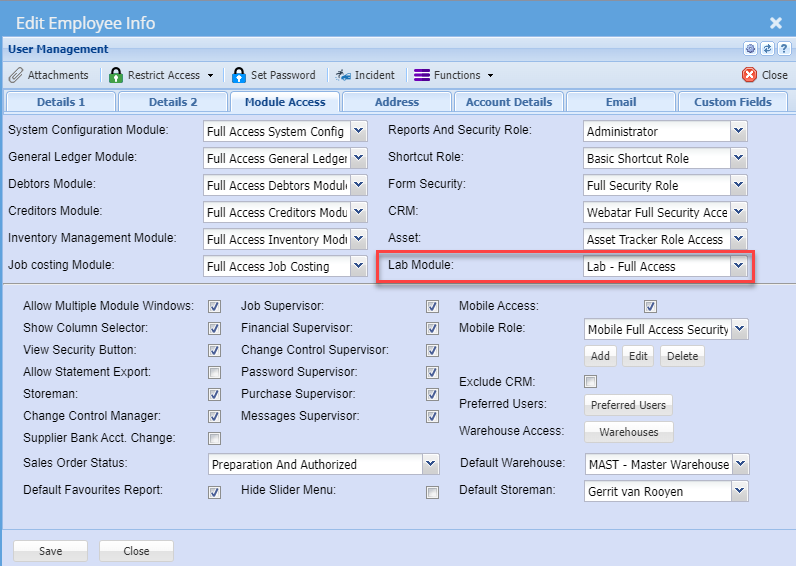Image resolution: width=796 pixels, height=566 pixels.
Task: Enable the Allow Statement Export checkbox
Action: pos(214,372)
